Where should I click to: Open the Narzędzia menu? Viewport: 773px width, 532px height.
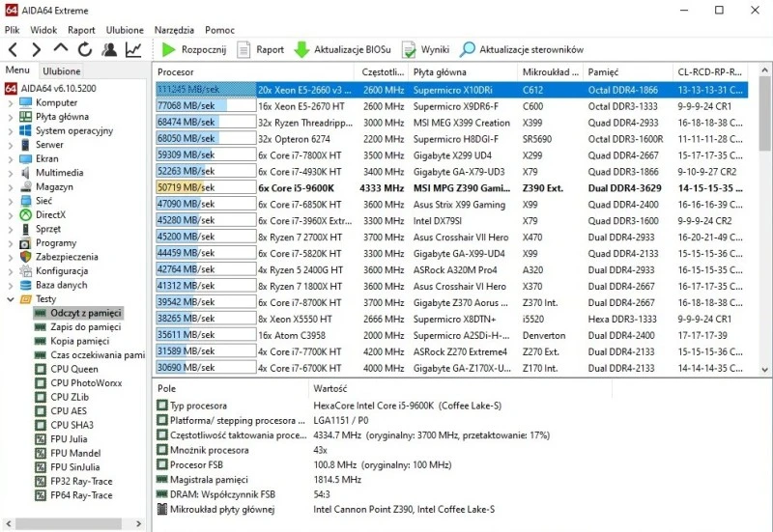pyautogui.click(x=174, y=30)
